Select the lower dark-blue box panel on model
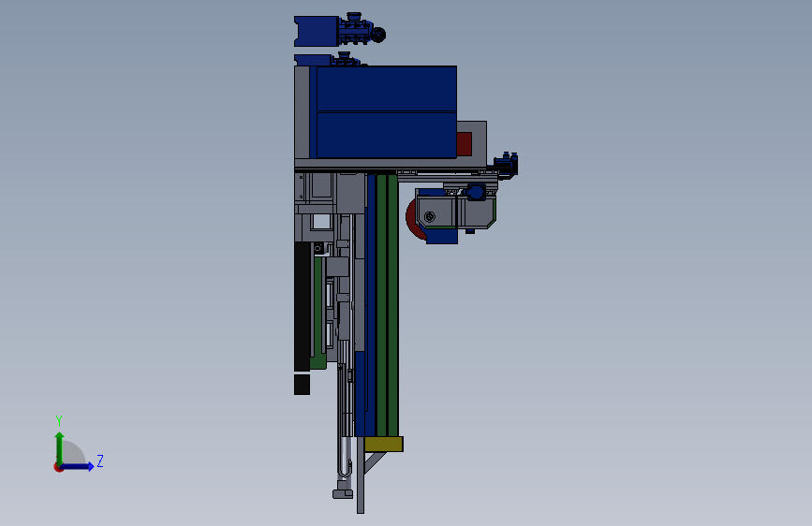The height and width of the screenshot is (526, 812). point(386,135)
